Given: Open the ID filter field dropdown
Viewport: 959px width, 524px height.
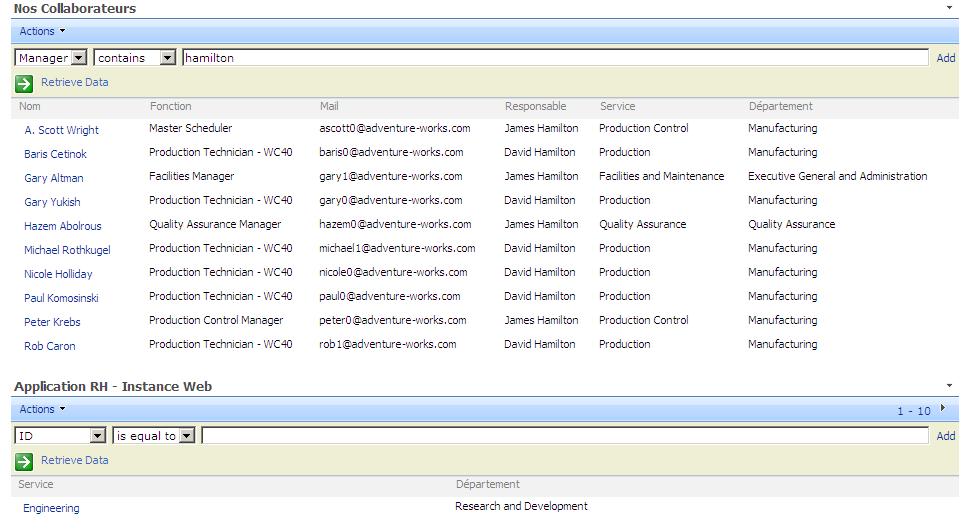Looking at the screenshot, I should click(x=97, y=436).
